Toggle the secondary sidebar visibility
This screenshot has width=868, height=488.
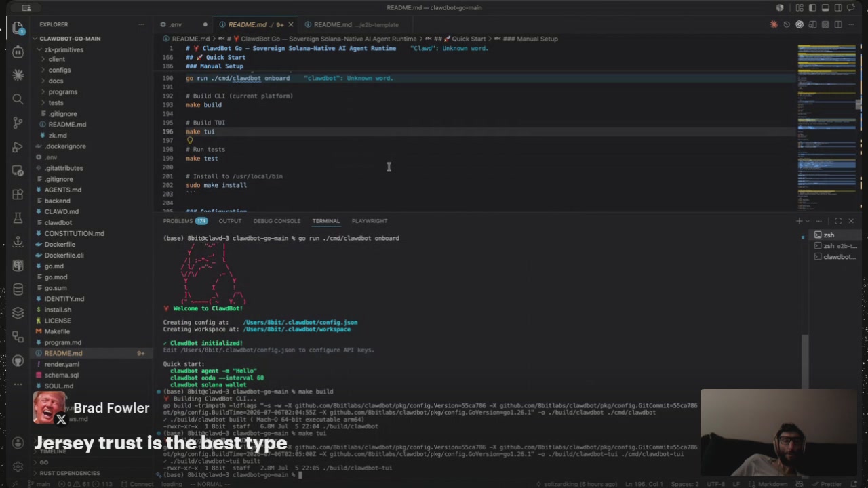point(838,8)
